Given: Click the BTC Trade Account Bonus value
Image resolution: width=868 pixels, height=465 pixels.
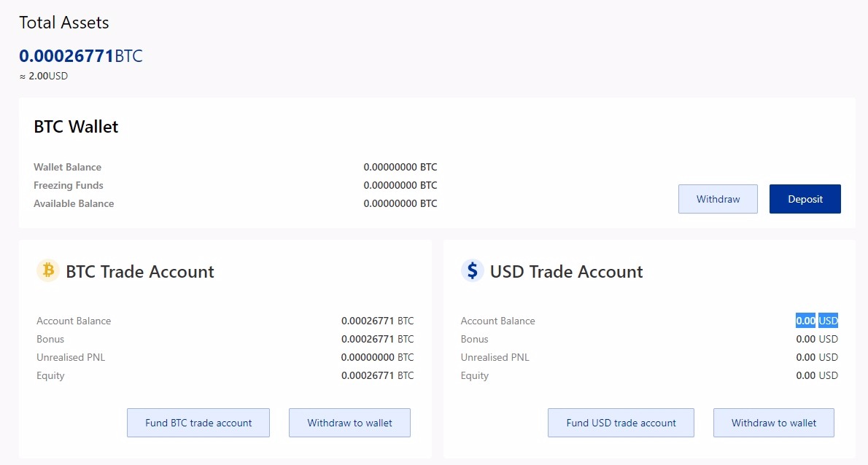Looking at the screenshot, I should 377,340.
